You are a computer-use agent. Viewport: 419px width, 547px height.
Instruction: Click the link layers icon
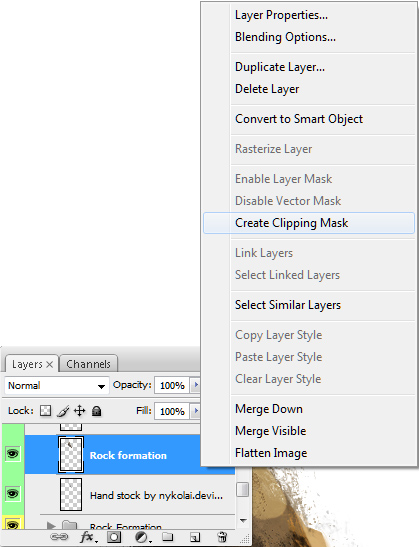point(59,537)
